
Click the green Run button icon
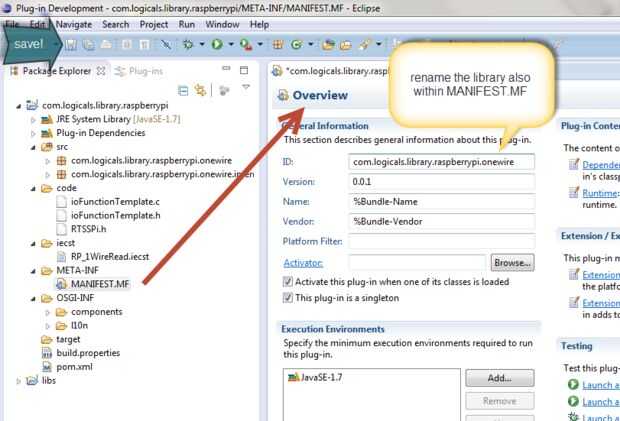pos(217,44)
